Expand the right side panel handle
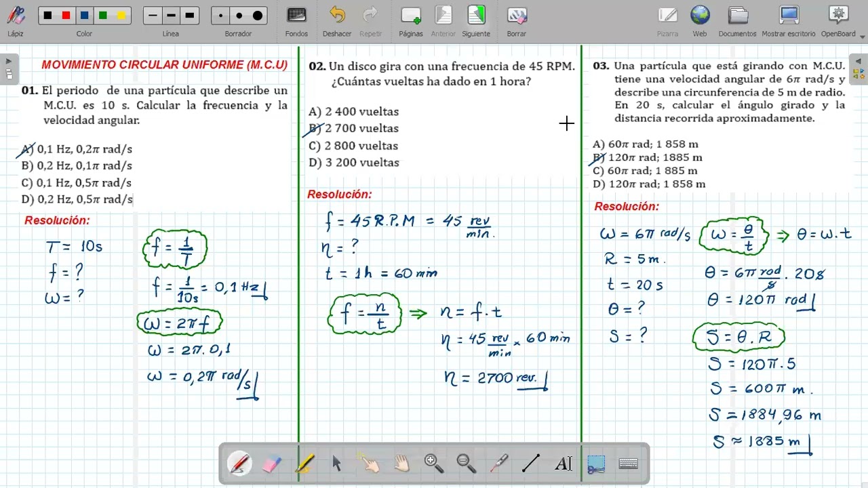The height and width of the screenshot is (488, 868). (x=858, y=68)
